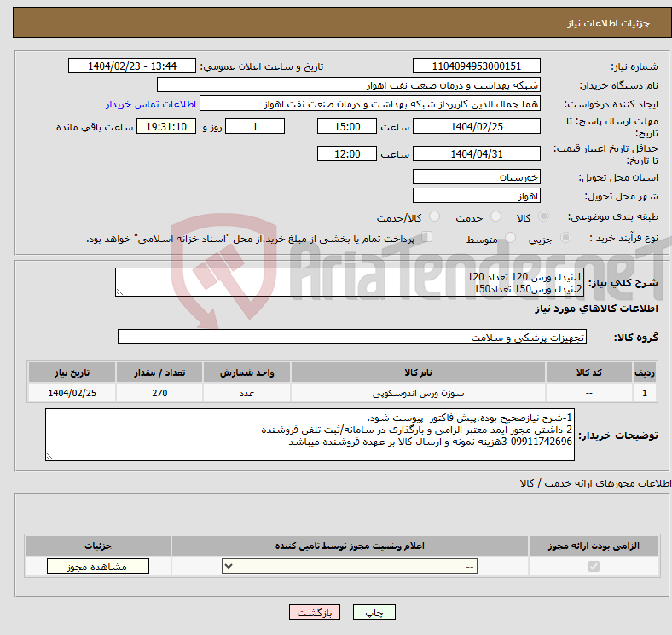Open the اطلاعات تماس خریدار link
672x635 pixels.
pos(151,104)
